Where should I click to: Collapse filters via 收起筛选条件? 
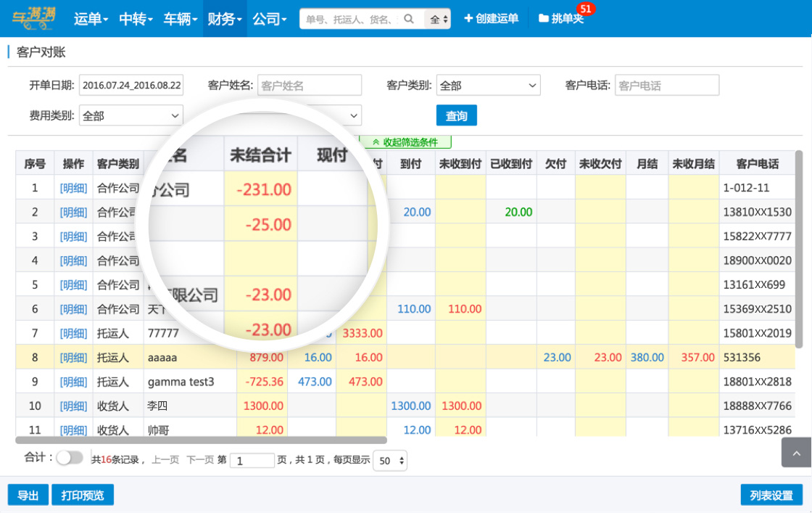tap(405, 142)
